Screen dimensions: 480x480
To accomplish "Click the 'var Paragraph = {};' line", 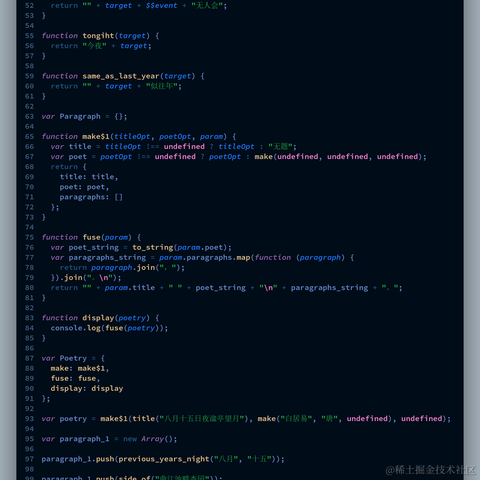I will (x=84, y=116).
